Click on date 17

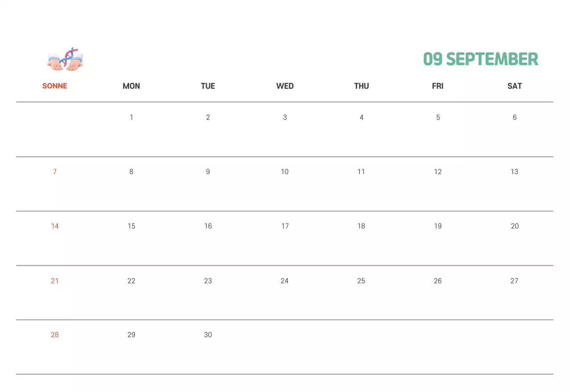tap(285, 226)
